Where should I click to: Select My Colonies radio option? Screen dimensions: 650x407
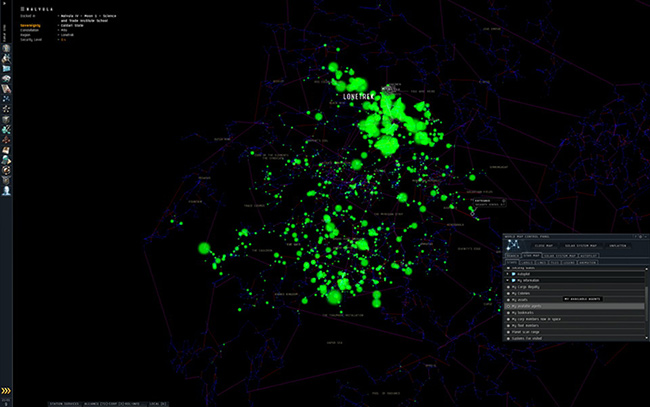coord(508,293)
